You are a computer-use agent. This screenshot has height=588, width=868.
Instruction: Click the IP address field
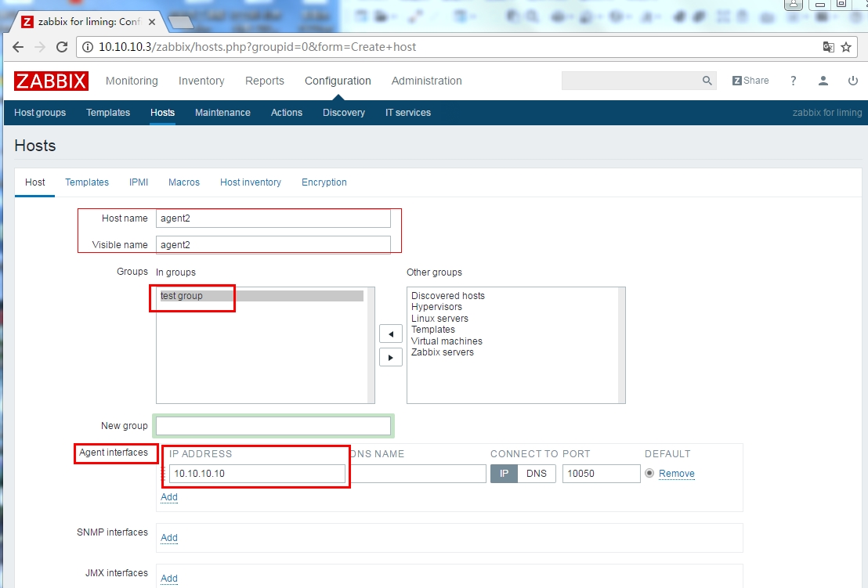(257, 474)
